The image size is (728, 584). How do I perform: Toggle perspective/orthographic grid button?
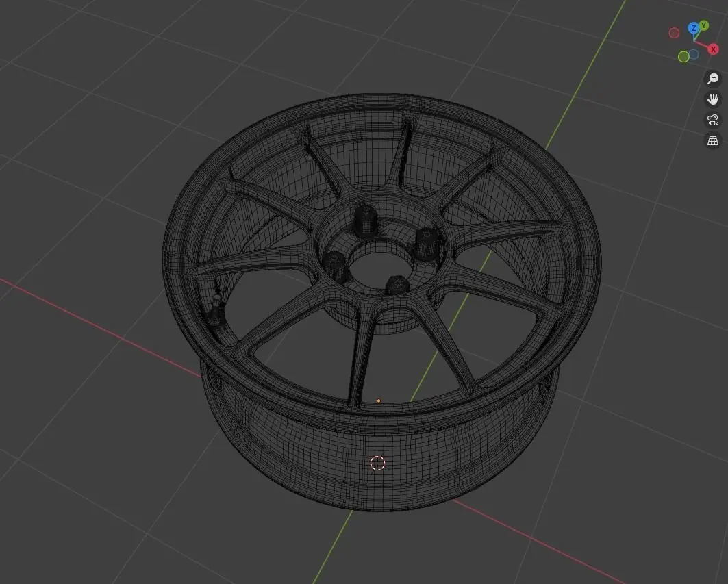(x=713, y=140)
